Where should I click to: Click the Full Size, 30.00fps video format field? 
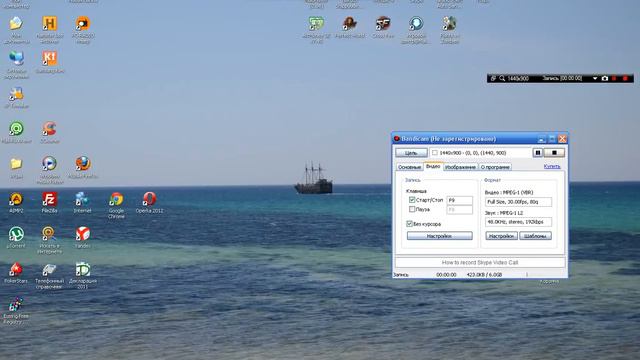point(518,202)
